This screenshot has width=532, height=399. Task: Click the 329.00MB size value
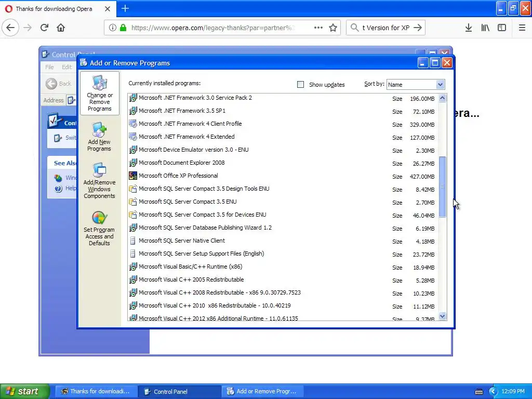422,125
